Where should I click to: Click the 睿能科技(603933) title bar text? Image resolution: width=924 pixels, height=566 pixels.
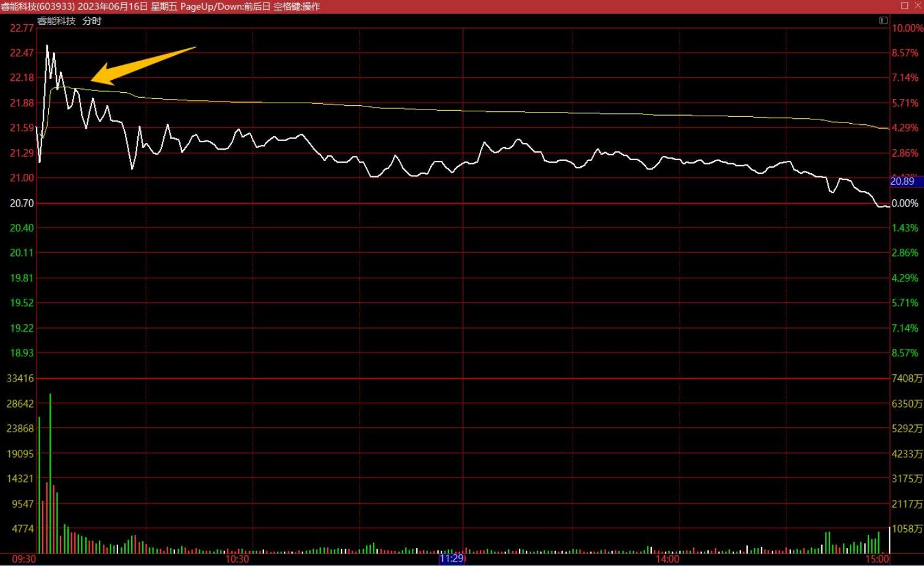pyautogui.click(x=38, y=6)
